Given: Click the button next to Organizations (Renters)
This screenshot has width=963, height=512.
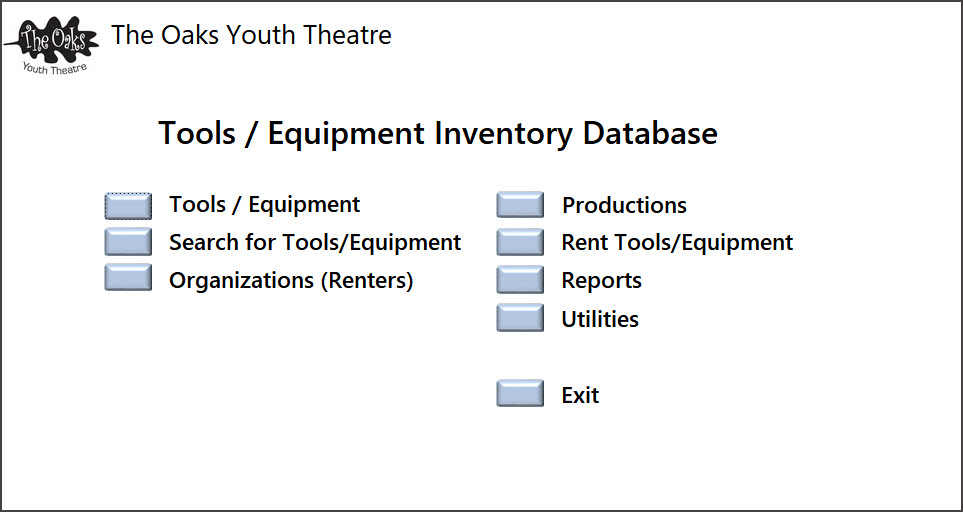Looking at the screenshot, I should point(128,277).
